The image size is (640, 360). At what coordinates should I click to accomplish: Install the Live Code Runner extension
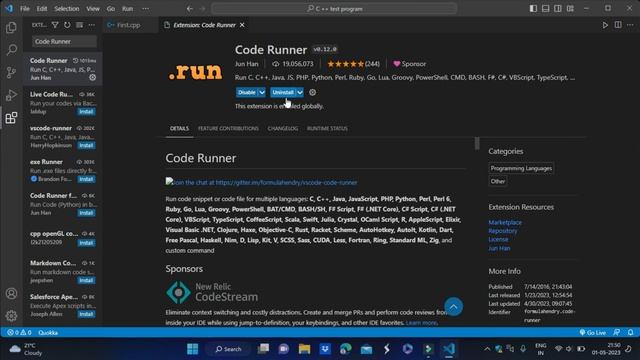[x=86, y=111]
